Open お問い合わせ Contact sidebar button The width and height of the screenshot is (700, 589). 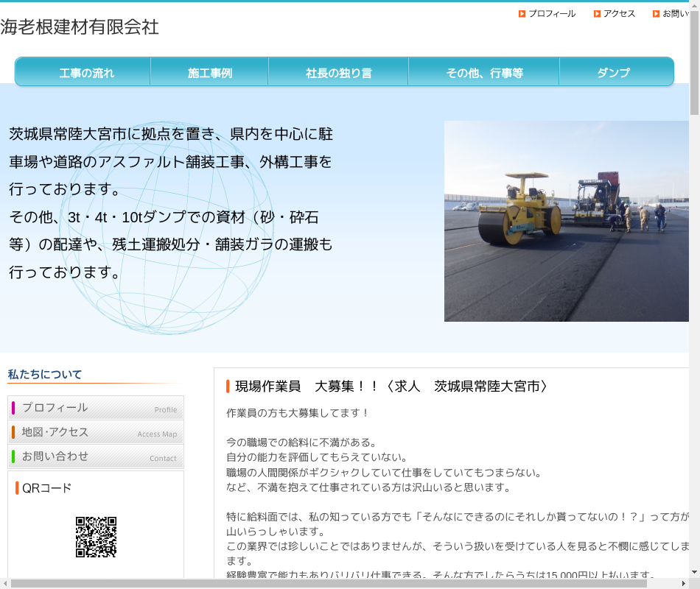(96, 456)
